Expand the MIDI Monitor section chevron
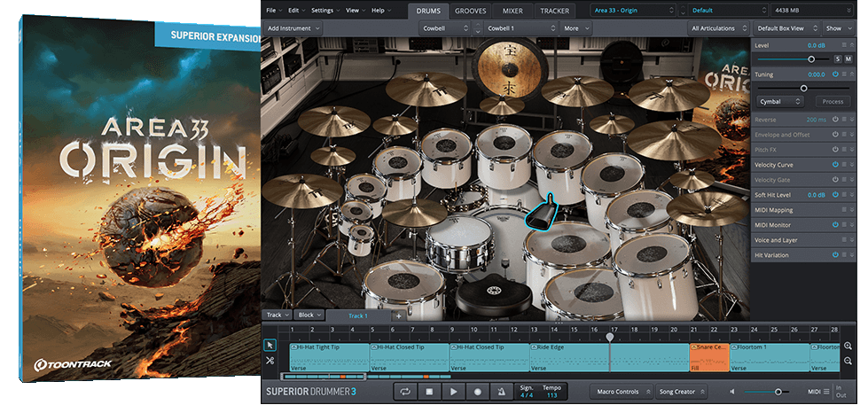Viewport: 868px width, 405px height. (853, 225)
